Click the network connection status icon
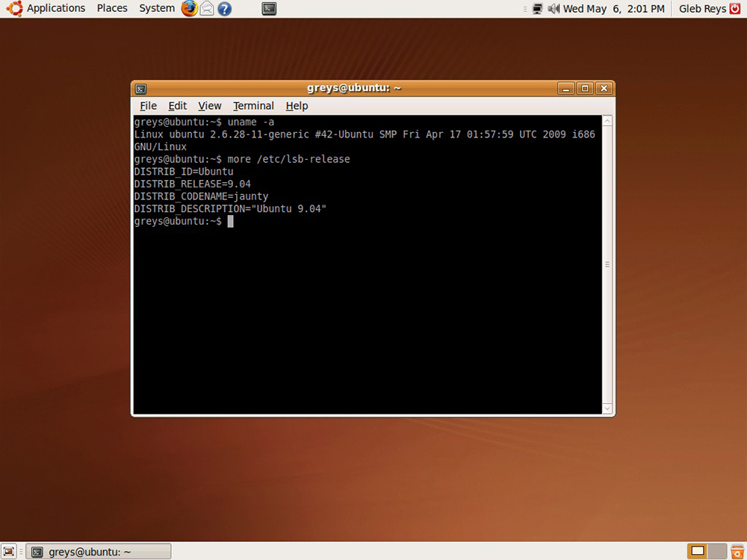This screenshot has width=747, height=560. (x=537, y=9)
